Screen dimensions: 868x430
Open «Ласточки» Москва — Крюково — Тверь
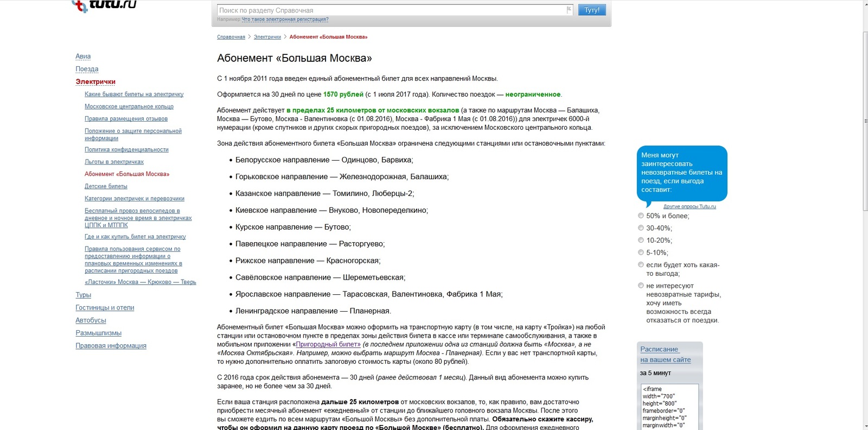(141, 282)
